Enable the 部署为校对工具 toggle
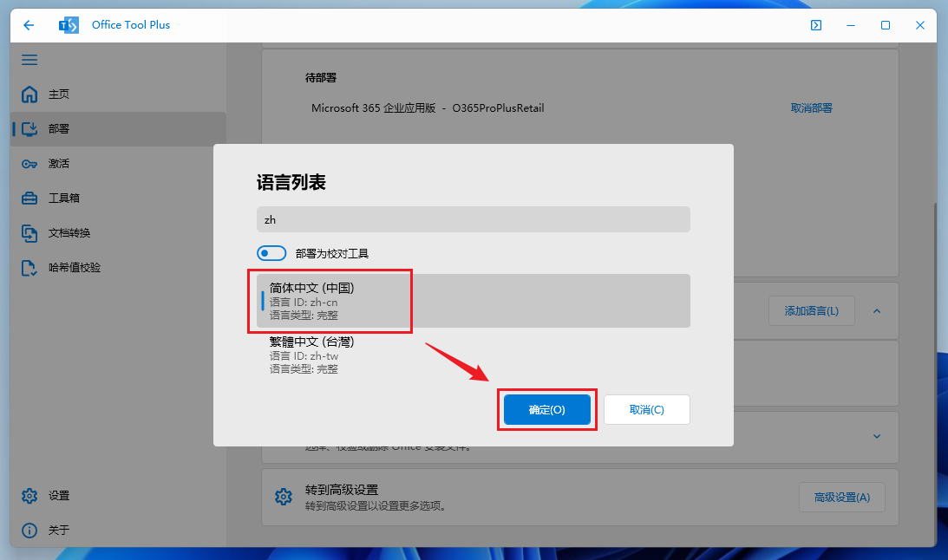 [x=271, y=253]
